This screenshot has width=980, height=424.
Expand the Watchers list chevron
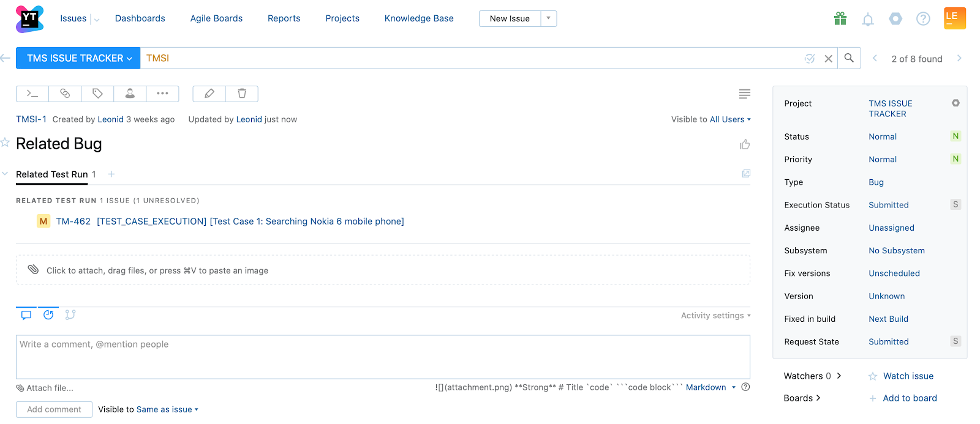839,376
